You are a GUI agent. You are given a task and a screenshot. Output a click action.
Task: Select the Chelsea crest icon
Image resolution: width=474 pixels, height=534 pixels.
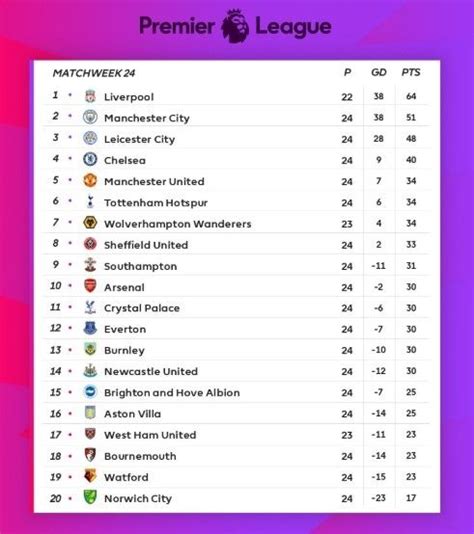90,159
